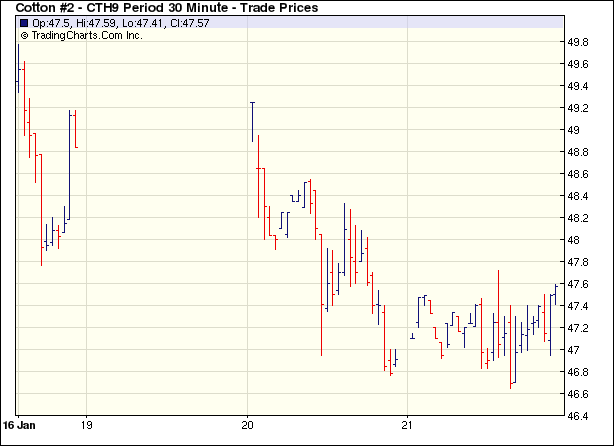Screen dimensions: 614x446
Task: Click the blue legend square before Op:47.5
Action: tap(23, 23)
